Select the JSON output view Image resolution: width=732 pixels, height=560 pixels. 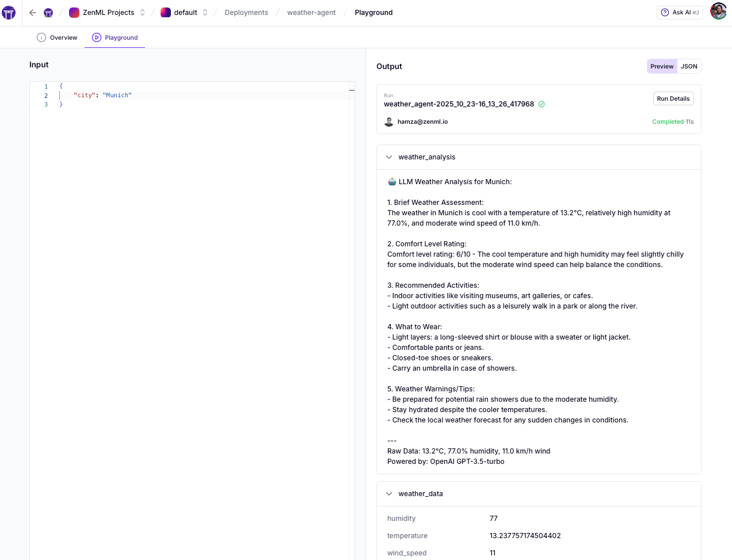pos(689,66)
